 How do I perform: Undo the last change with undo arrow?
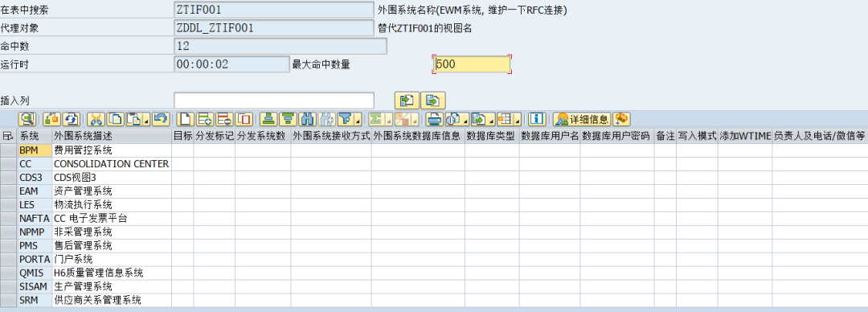[x=161, y=119]
